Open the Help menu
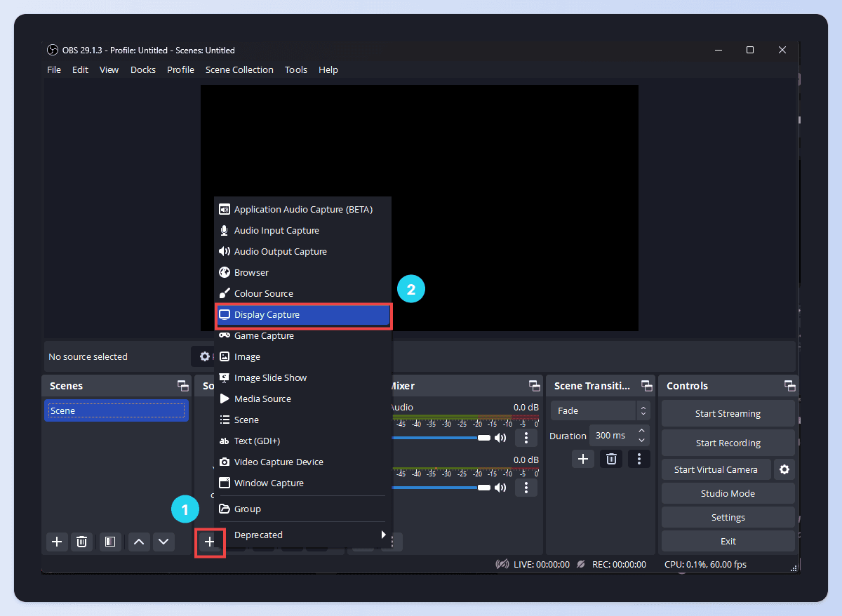The width and height of the screenshot is (842, 616). pos(328,69)
